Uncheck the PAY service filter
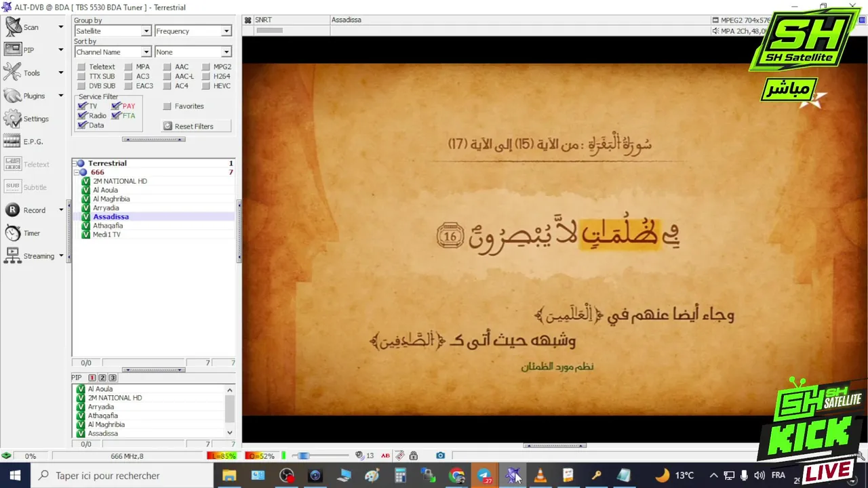868x488 pixels. pyautogui.click(x=116, y=106)
